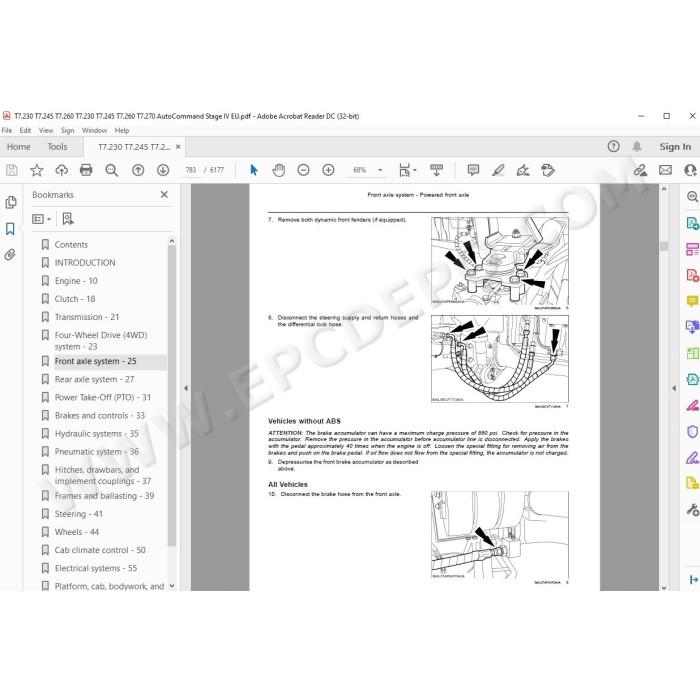The image size is (700, 700).
Task: Toggle the Bookmarks panel icon
Action: tap(10, 229)
